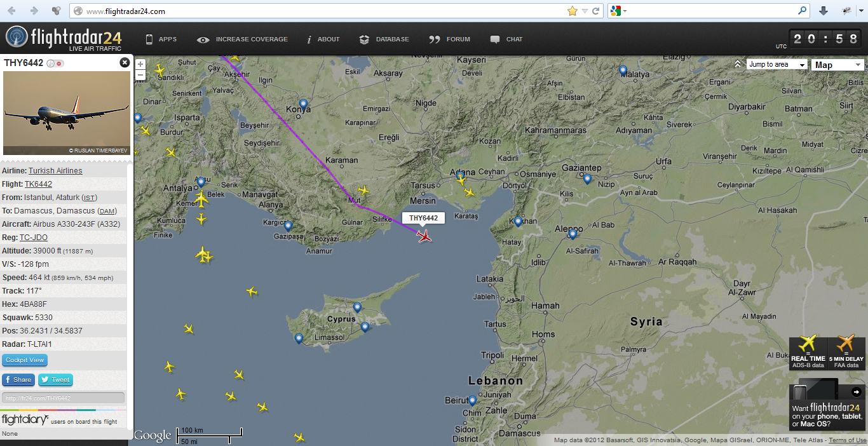Open the aircraft photo thumbnail
The image size is (868, 446).
[67, 113]
